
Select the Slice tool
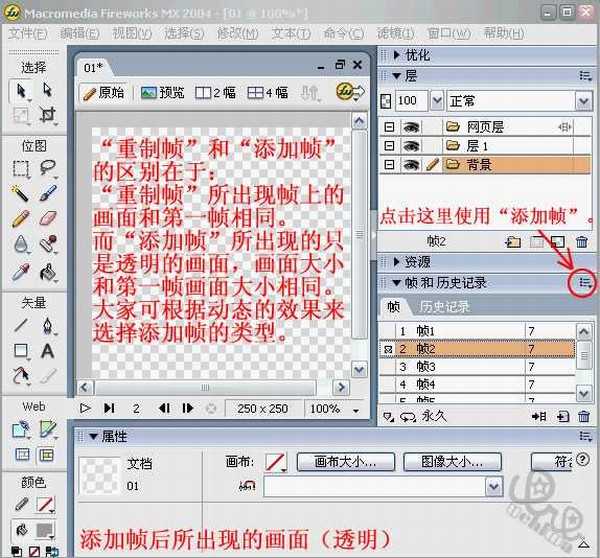(47, 429)
